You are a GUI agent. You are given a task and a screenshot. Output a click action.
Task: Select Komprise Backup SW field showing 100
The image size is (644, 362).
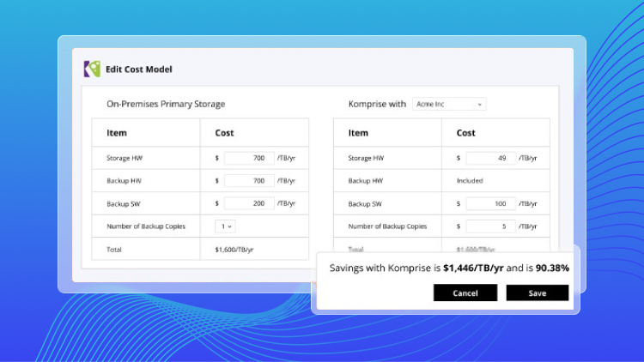point(491,203)
